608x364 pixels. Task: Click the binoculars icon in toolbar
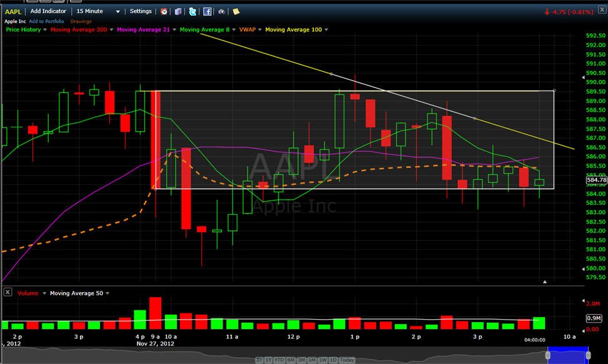point(221,12)
